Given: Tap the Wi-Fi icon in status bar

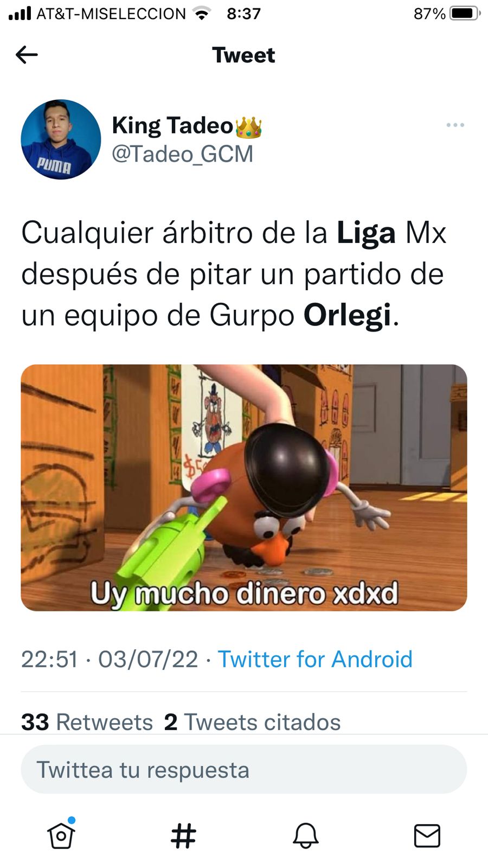Looking at the screenshot, I should point(202,14).
